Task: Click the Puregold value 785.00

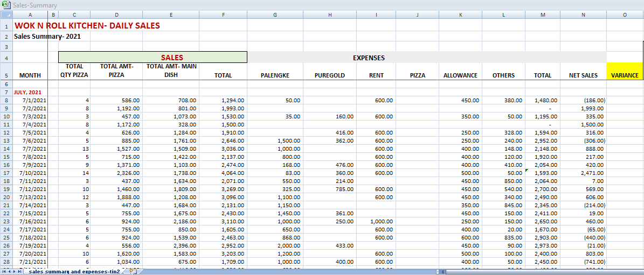Action: (330, 189)
